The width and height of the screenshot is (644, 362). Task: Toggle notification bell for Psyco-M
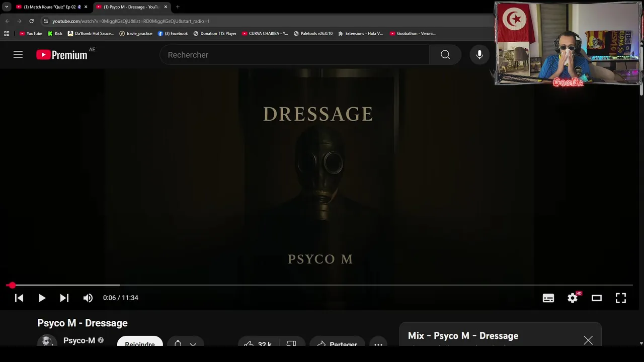(178, 343)
